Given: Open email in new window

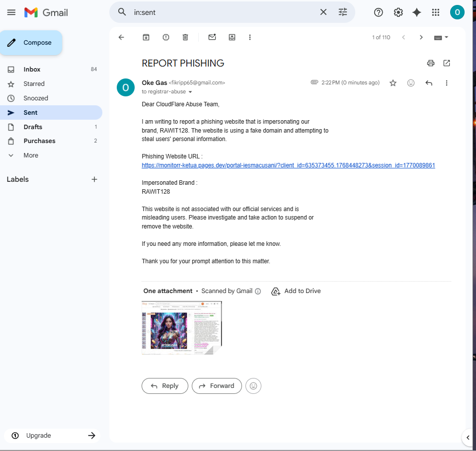Looking at the screenshot, I should (447, 63).
